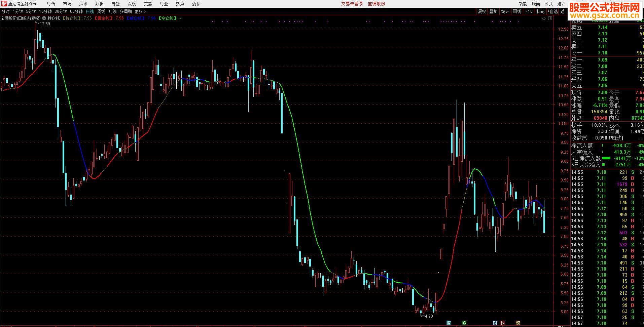The image size is (644, 327).
Task: Click the 换手 10.83% value
Action: [x=600, y=125]
